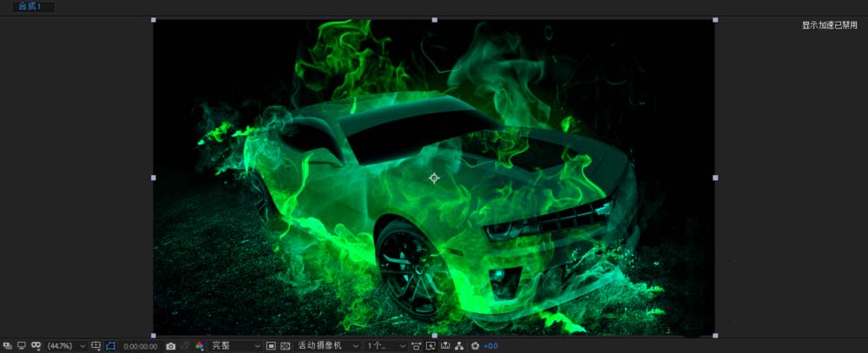Click the reset exposure aperture icon
868x353 pixels.
point(475,345)
